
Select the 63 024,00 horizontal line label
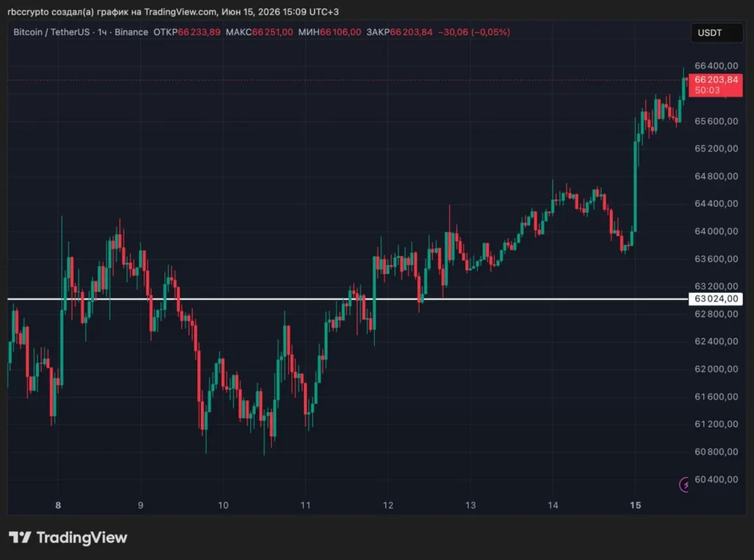(716, 299)
